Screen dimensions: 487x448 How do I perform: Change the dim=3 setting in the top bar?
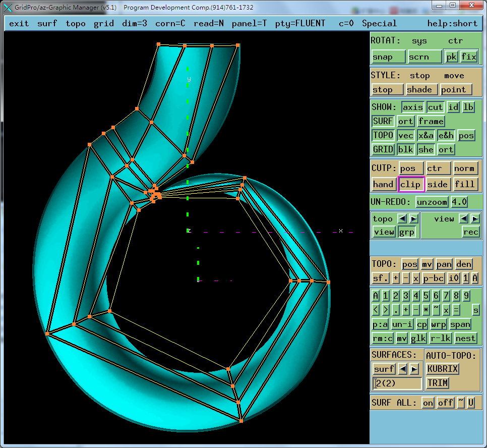point(135,23)
